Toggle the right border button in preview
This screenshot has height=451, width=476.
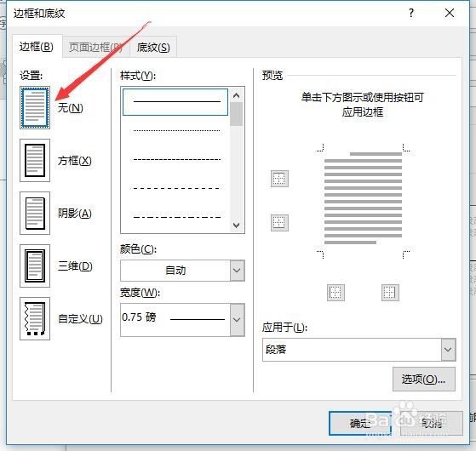tap(390, 293)
